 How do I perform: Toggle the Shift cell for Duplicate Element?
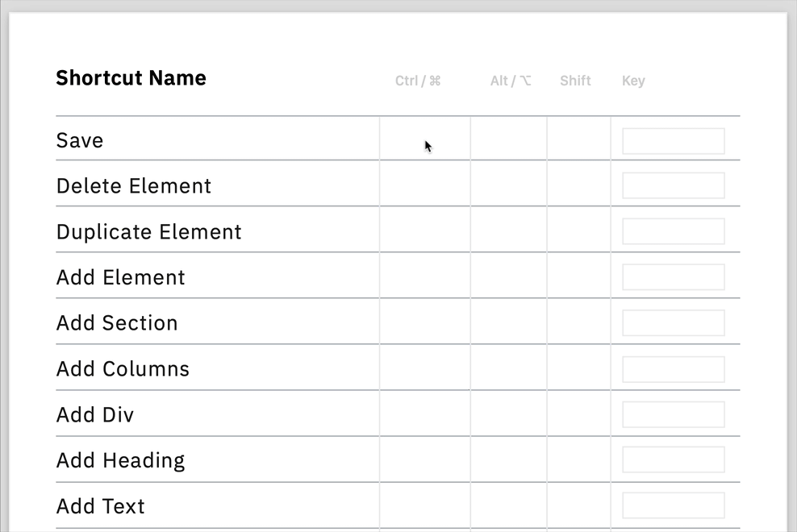(579, 229)
